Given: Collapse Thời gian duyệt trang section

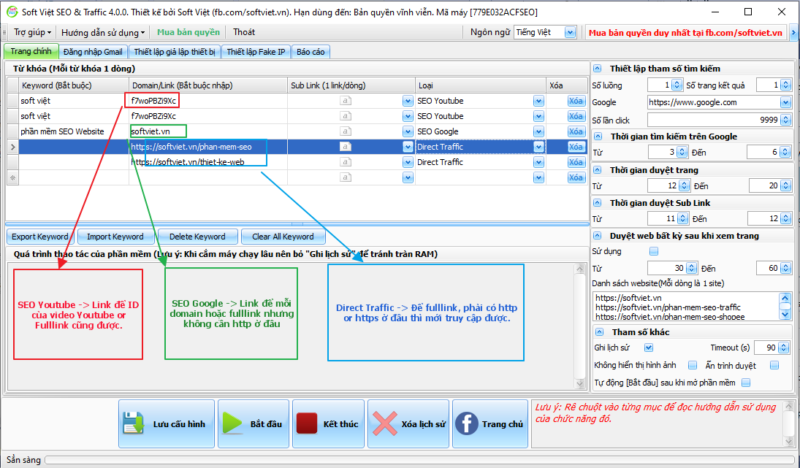Looking at the screenshot, I should click(x=598, y=170).
